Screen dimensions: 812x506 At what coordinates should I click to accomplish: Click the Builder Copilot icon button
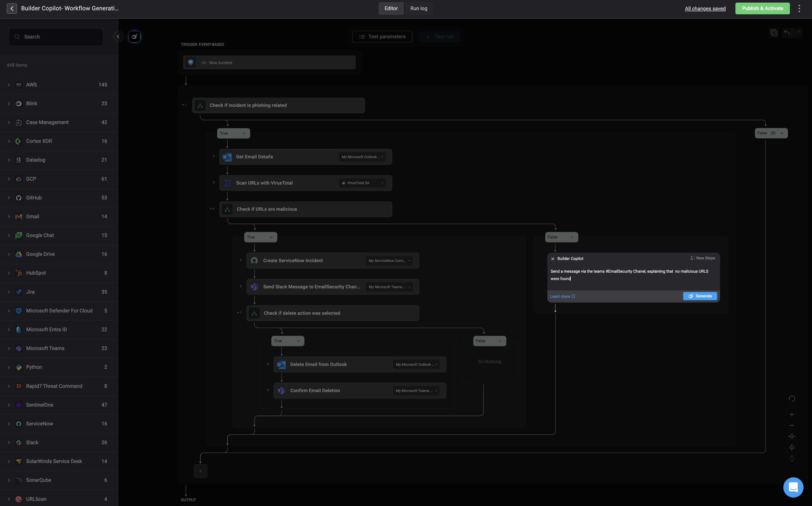pyautogui.click(x=134, y=37)
